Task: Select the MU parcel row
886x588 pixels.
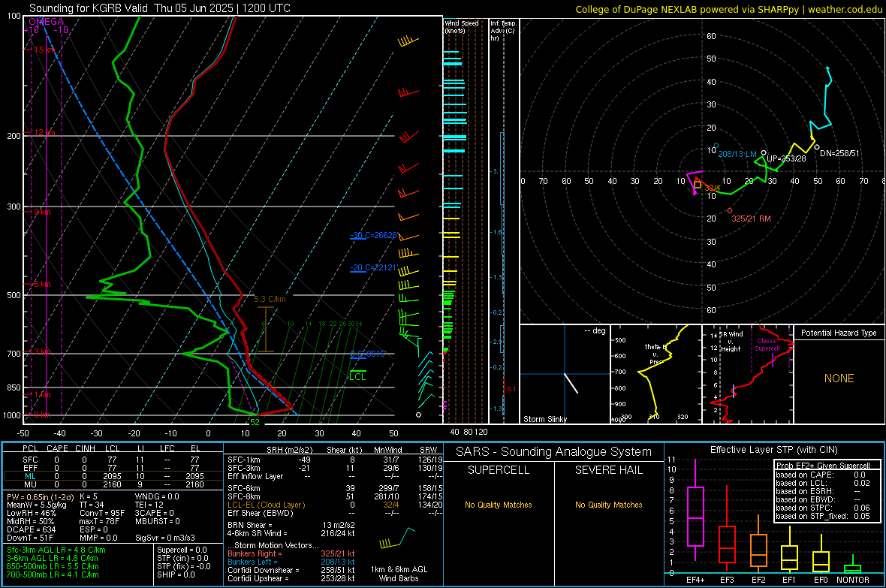Action: coord(113,484)
